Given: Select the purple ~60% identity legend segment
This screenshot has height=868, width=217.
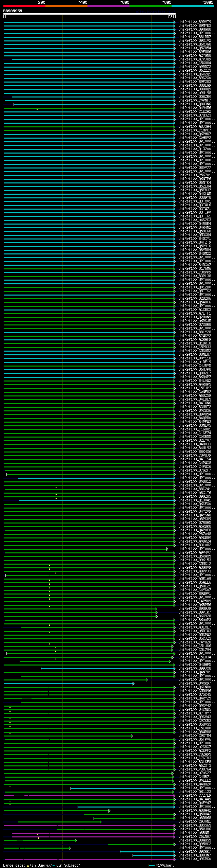Looking at the screenshot, I should point(108,6).
